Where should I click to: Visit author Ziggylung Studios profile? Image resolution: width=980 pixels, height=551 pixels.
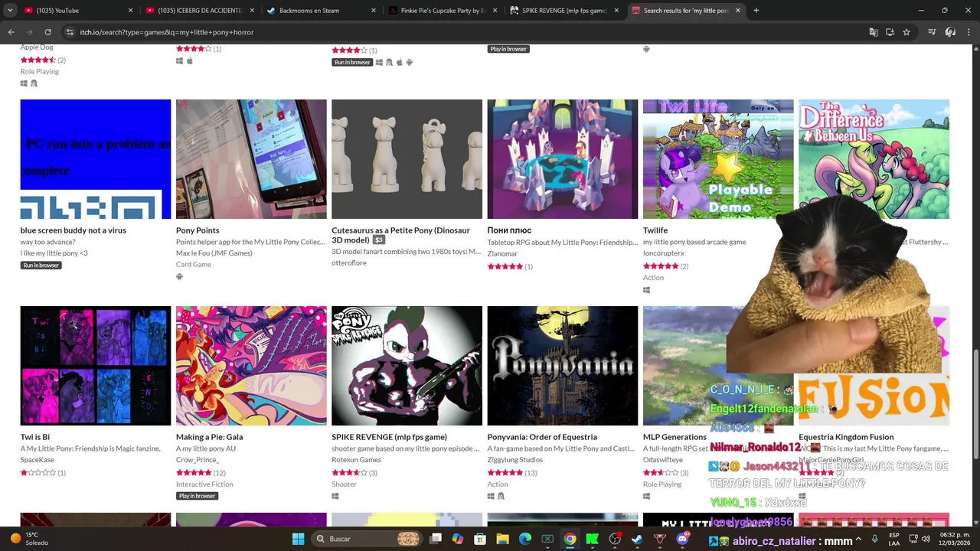tap(515, 460)
